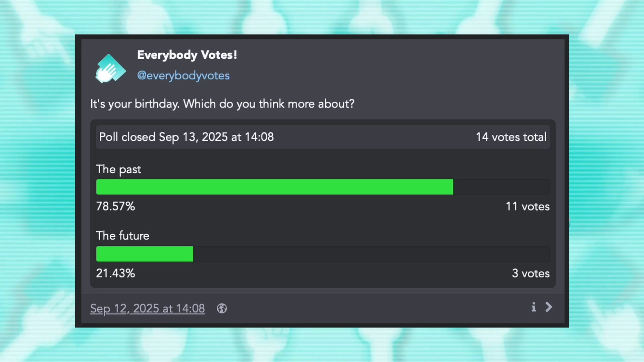Click the 14 votes total label
The image size is (644, 362).
click(511, 137)
